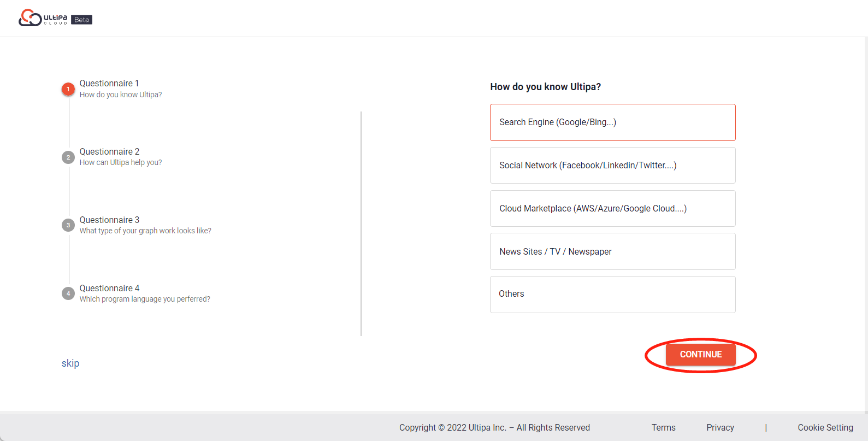
Task: Click 'How do you know Ultipa?' sidebar subtitle
Action: coord(121,95)
